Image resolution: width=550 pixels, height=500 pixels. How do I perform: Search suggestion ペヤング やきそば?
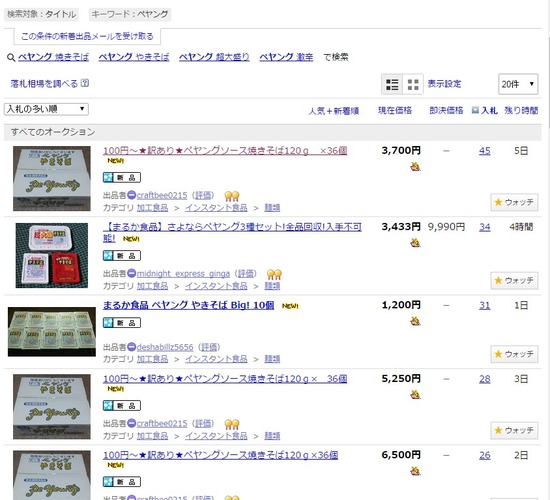pos(134,57)
